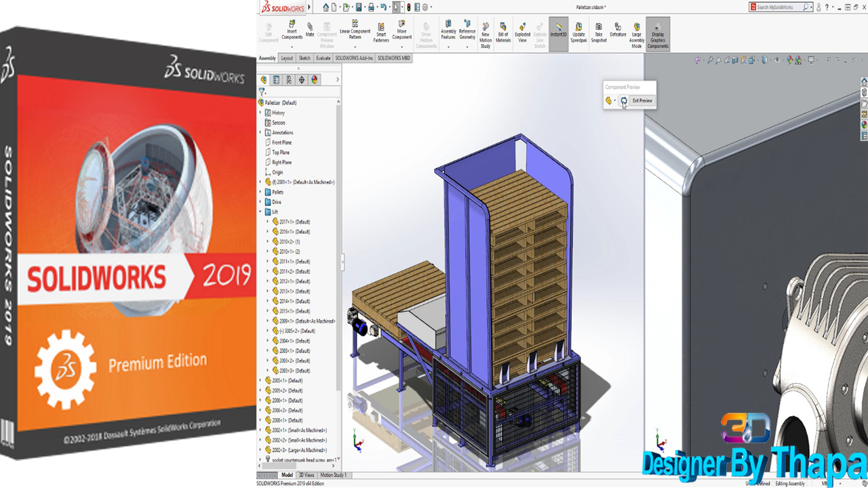Click the Rebuild traffic light icon
Viewport: 868px width, 488px height.
(x=408, y=7)
